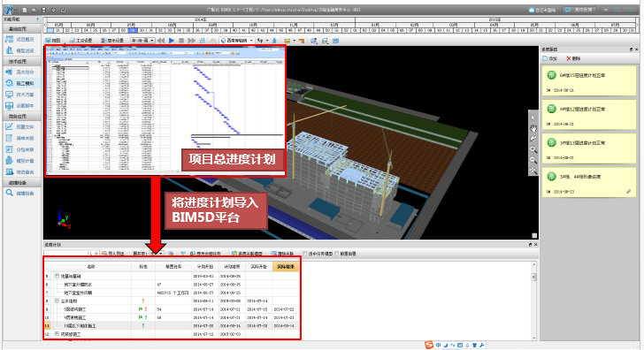644x350 pixels.
Task: Click the 6#楼15层进度计划正常 yellow note
Action: [588, 81]
